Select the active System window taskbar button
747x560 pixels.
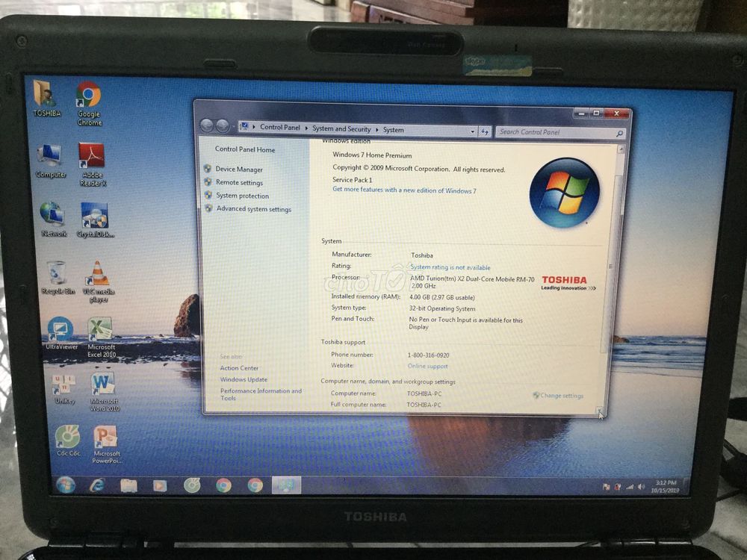point(286,485)
